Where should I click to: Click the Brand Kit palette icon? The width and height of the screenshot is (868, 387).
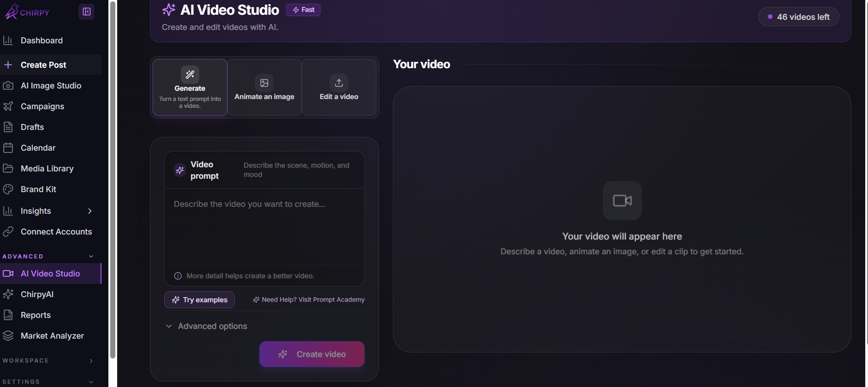[x=8, y=189]
